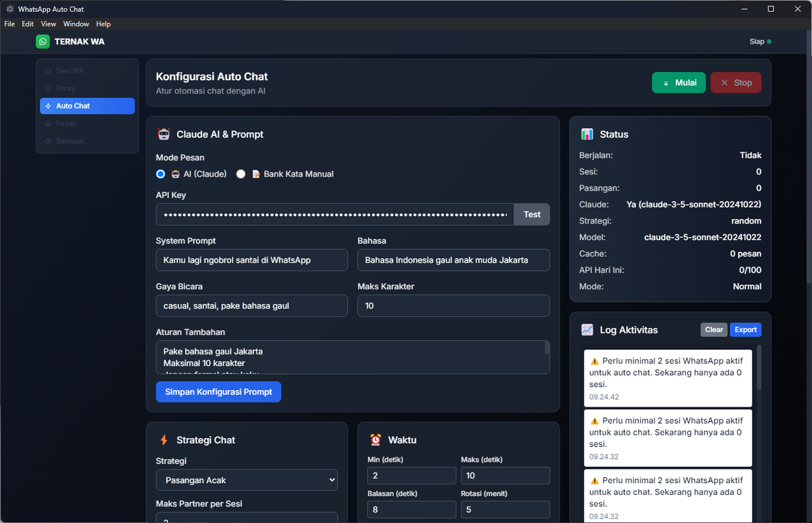Click the lightning icon beside Strategi Chat
This screenshot has width=812, height=523.
coord(164,440)
